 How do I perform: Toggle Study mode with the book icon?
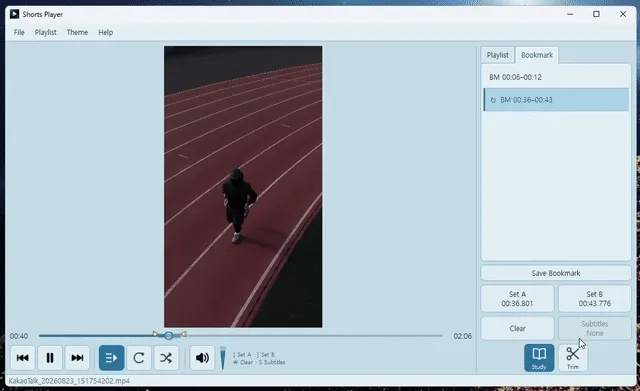click(x=539, y=358)
